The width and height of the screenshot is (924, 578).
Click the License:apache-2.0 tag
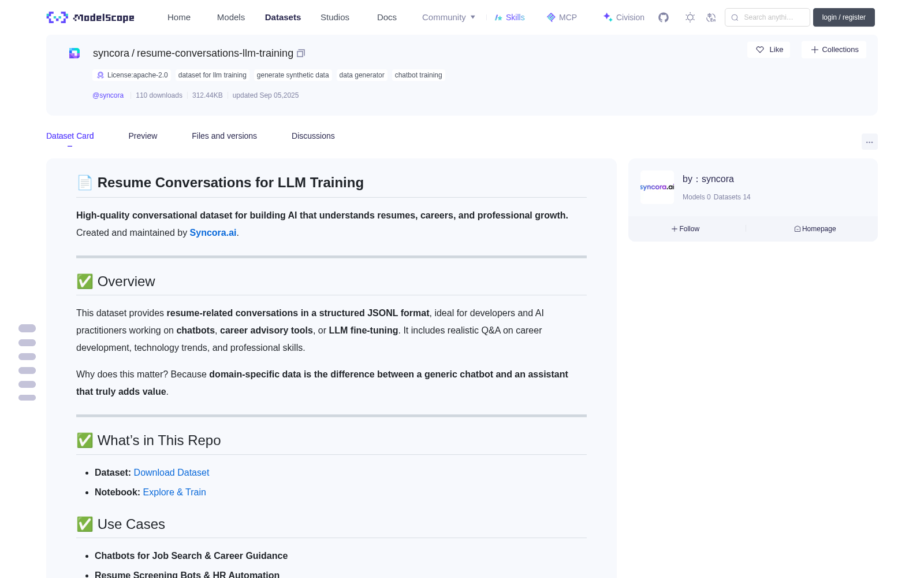click(x=132, y=75)
